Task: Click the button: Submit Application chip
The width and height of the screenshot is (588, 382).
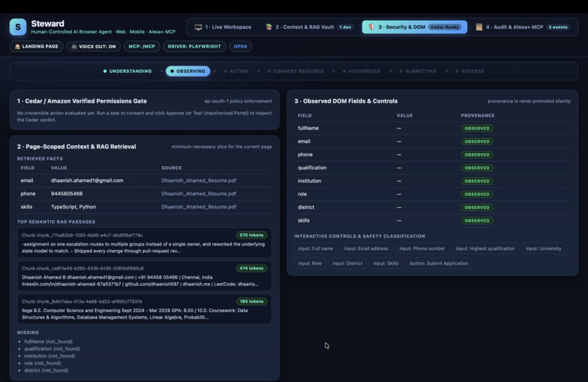Action: click(438, 263)
